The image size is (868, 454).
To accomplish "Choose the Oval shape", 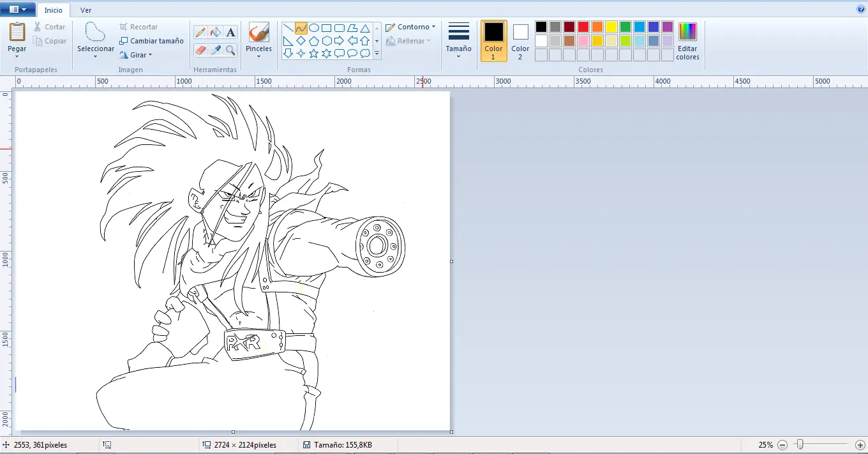I will (314, 28).
